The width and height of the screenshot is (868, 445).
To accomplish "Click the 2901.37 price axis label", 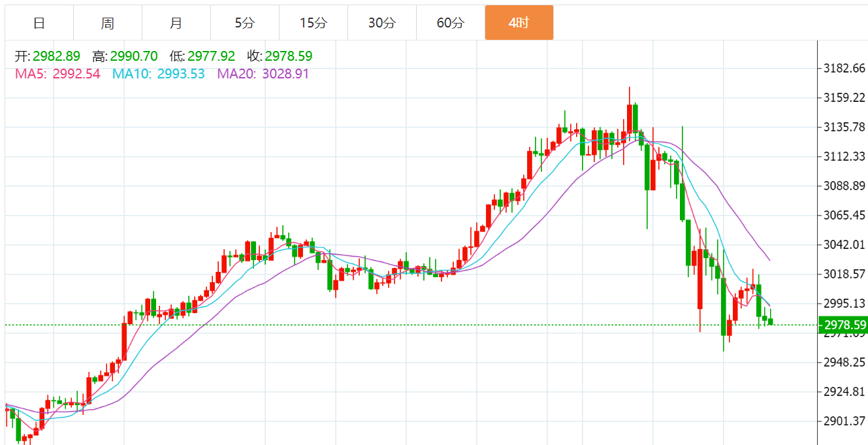I will [844, 421].
